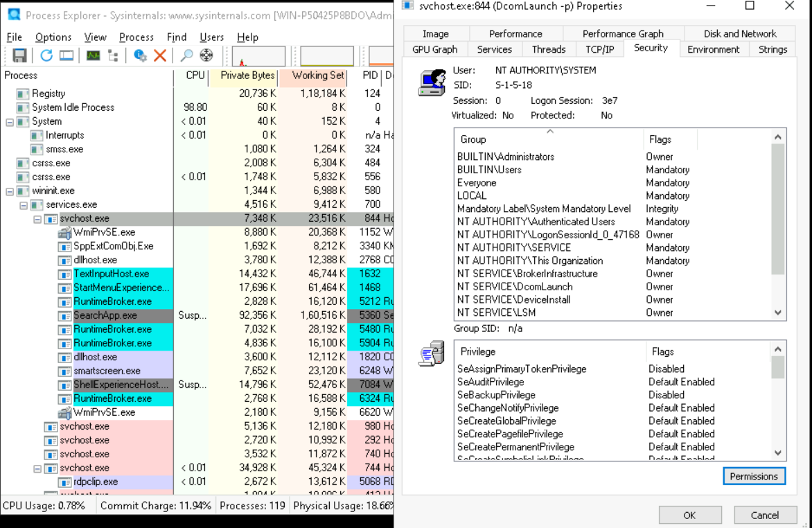Screen dimensions: 812x528
Task: Select the System Idle Process row
Action: click(197, 108)
